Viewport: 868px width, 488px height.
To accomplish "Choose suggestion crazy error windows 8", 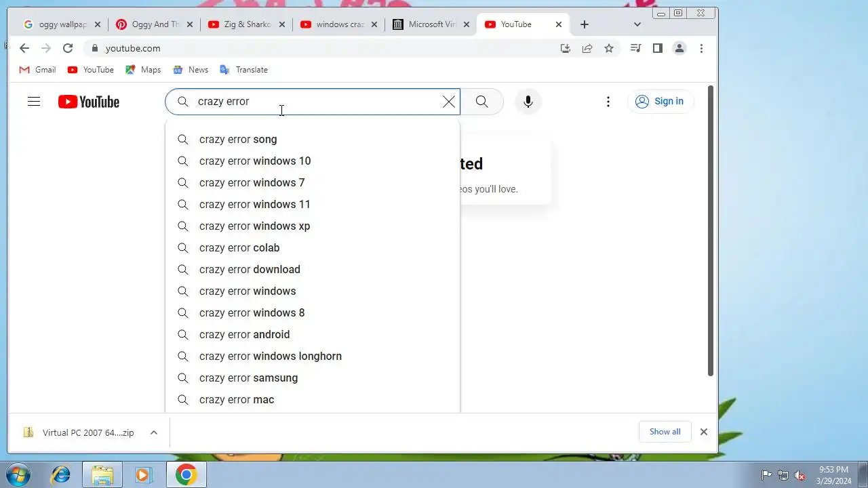I will click(313, 312).
